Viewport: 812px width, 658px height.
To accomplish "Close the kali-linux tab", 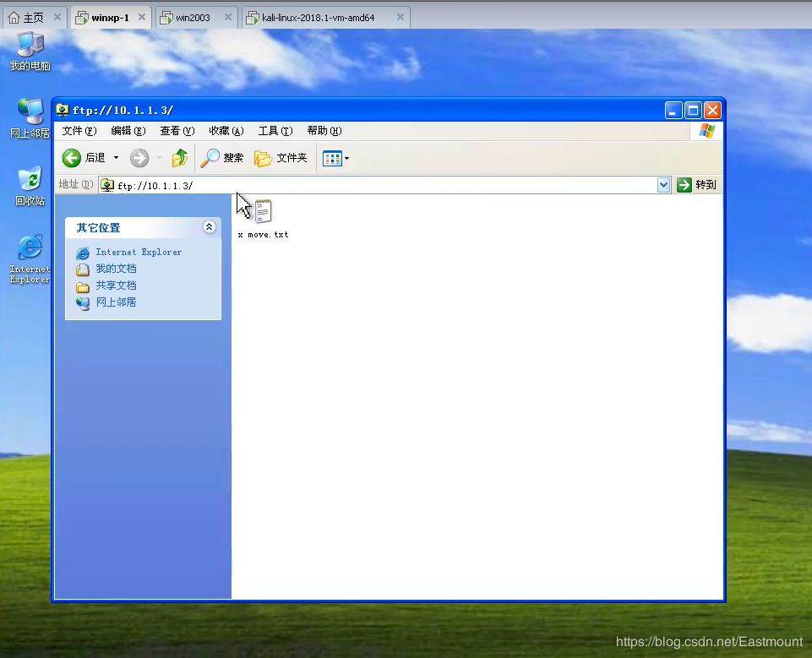I will (x=401, y=17).
